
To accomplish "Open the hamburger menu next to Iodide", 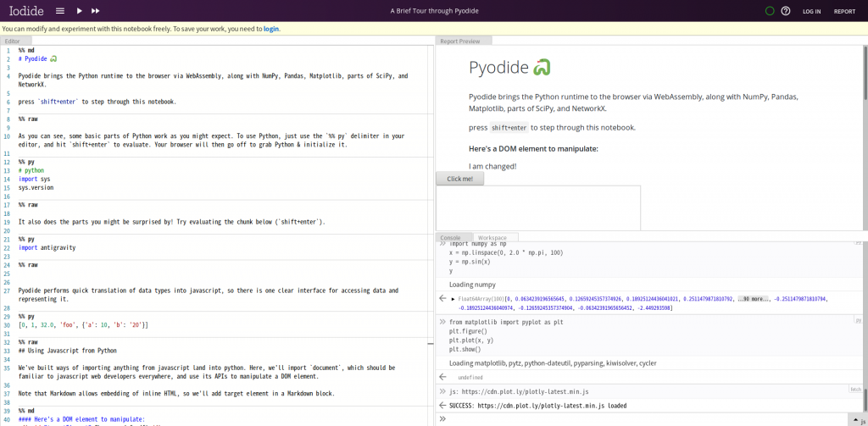I will pos(60,11).
